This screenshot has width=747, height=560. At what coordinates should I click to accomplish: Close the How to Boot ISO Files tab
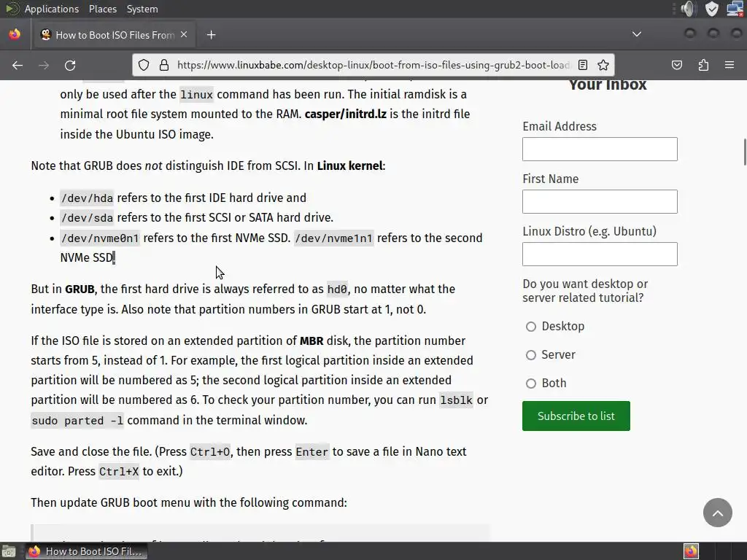point(184,35)
